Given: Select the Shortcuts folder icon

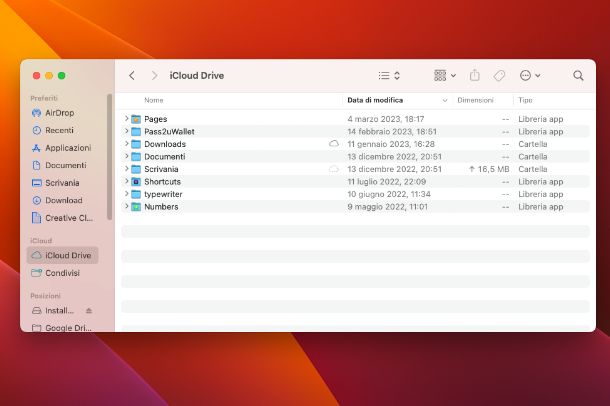Looking at the screenshot, I should 136,182.
